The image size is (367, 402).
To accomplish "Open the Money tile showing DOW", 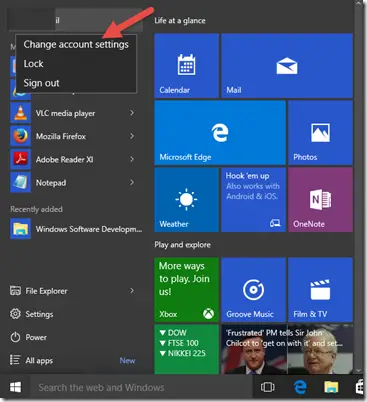I will point(186,349).
